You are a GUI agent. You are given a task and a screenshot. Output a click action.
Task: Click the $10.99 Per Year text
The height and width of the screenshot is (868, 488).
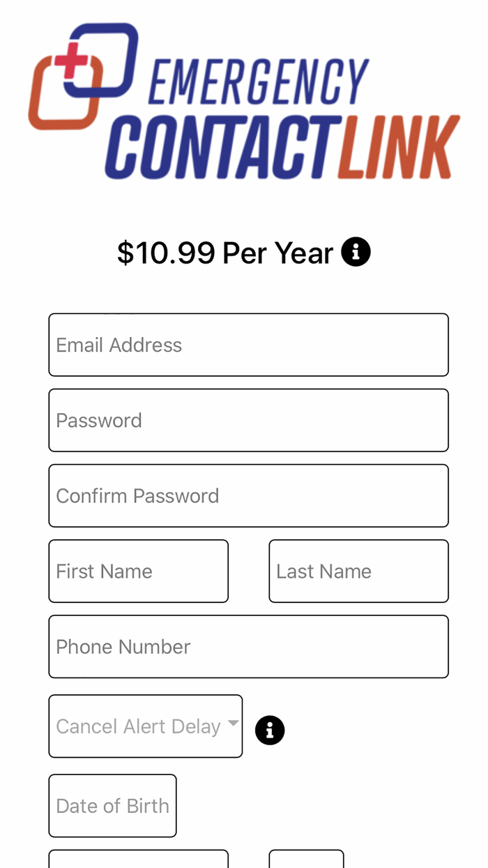224,252
